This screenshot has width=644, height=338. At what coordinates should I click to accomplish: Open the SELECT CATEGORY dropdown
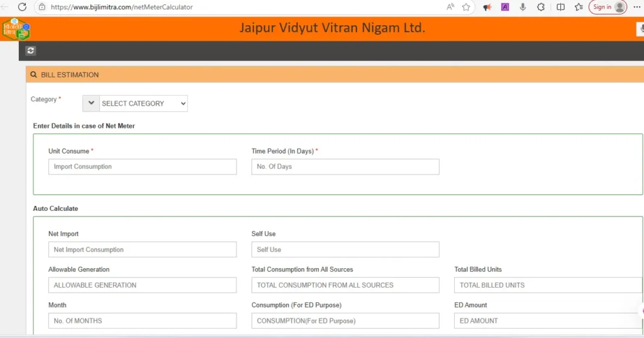pos(143,103)
